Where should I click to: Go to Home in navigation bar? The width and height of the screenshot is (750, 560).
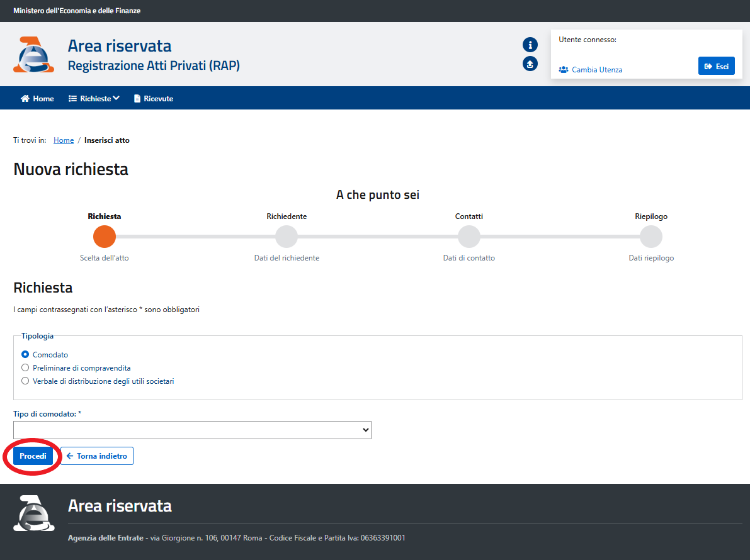pos(37,98)
